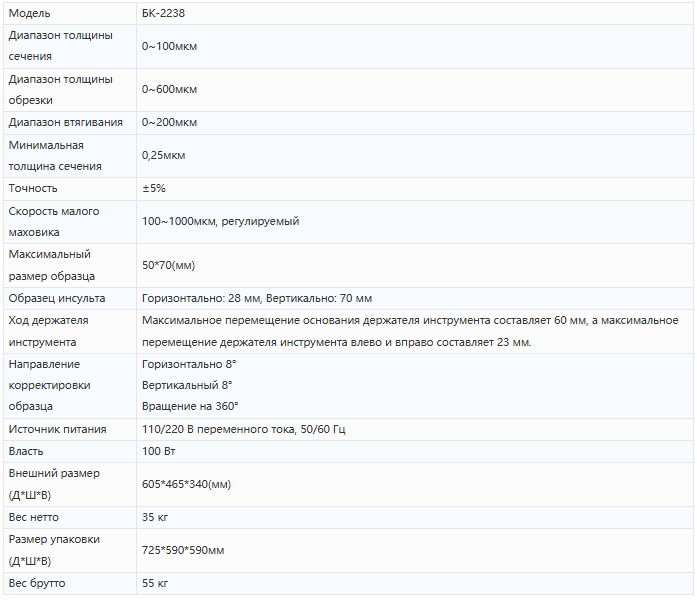Click the 50*70(мм) maximum sample size
Viewport: 697px width, 600px height.
pyautogui.click(x=169, y=265)
